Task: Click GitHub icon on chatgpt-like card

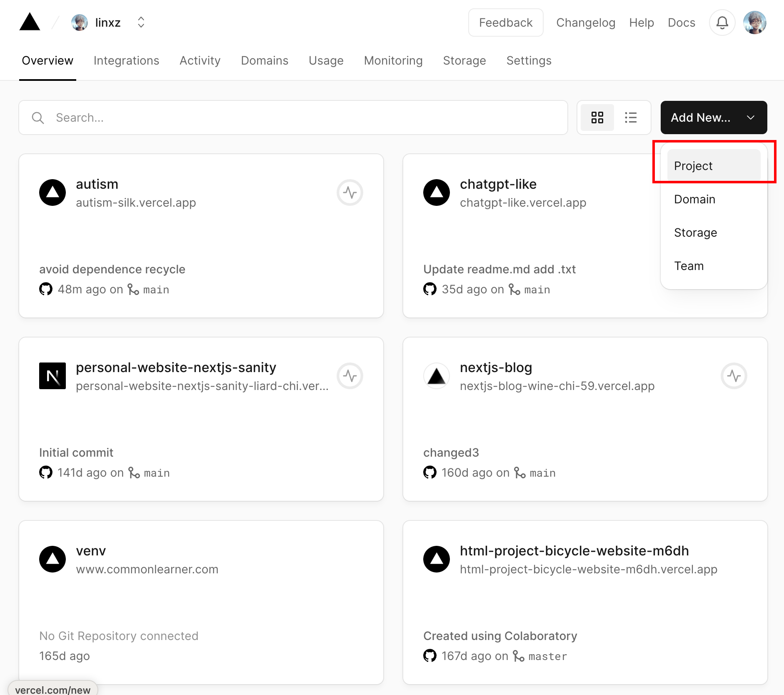Action: [x=430, y=289]
